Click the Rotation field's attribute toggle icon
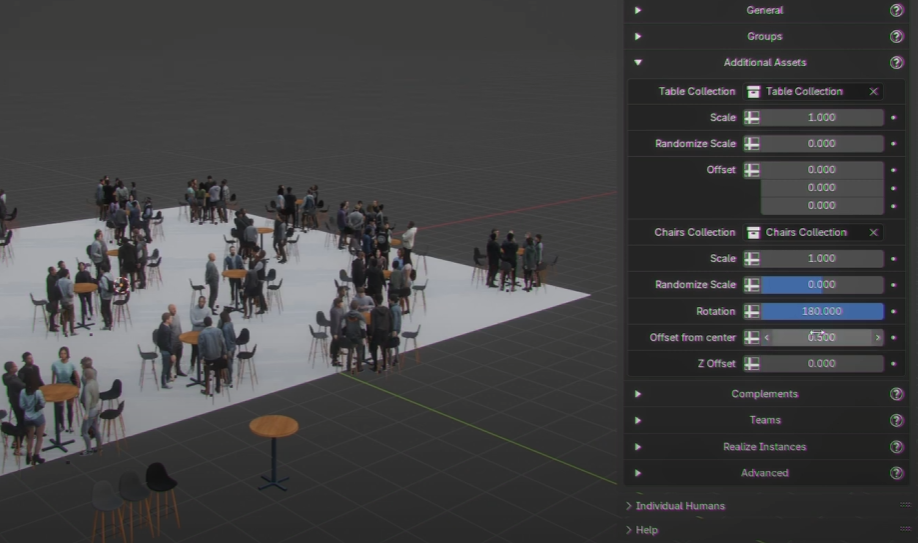The image size is (918, 543). pos(752,311)
